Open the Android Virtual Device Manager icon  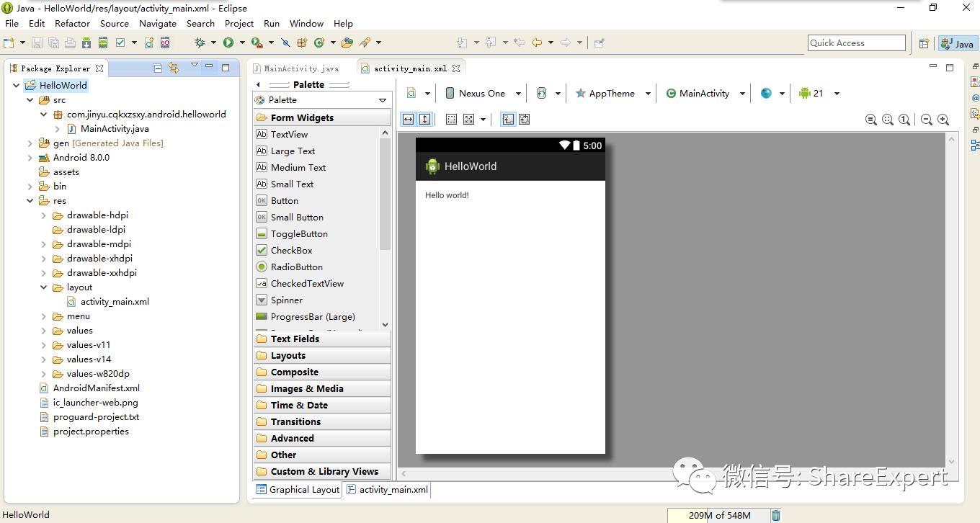point(103,43)
